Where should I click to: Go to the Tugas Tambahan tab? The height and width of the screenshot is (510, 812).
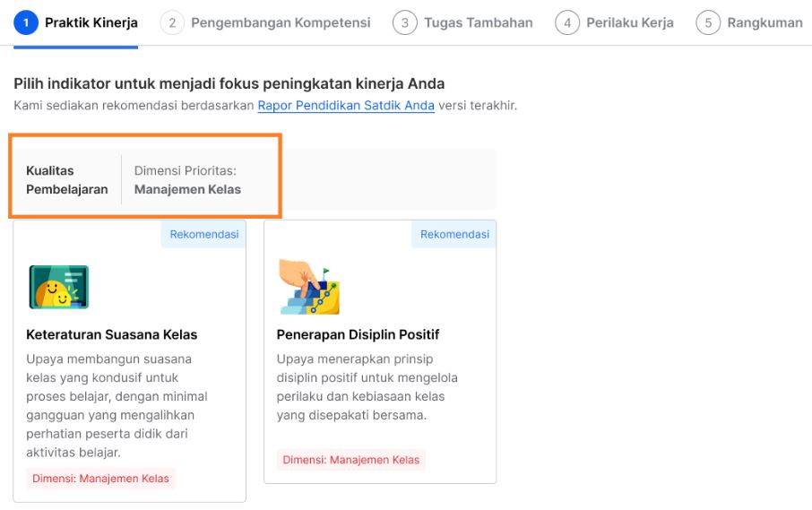coord(479,22)
